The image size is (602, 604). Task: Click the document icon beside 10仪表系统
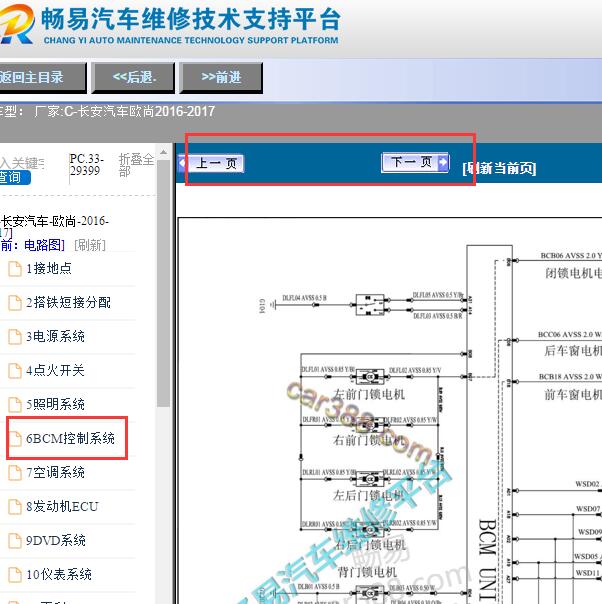coord(15,575)
